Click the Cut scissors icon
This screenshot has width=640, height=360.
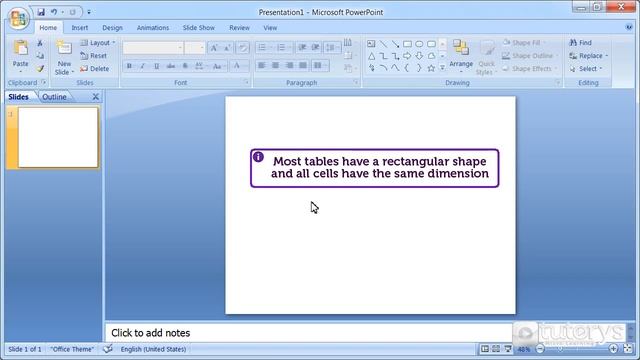40,43
